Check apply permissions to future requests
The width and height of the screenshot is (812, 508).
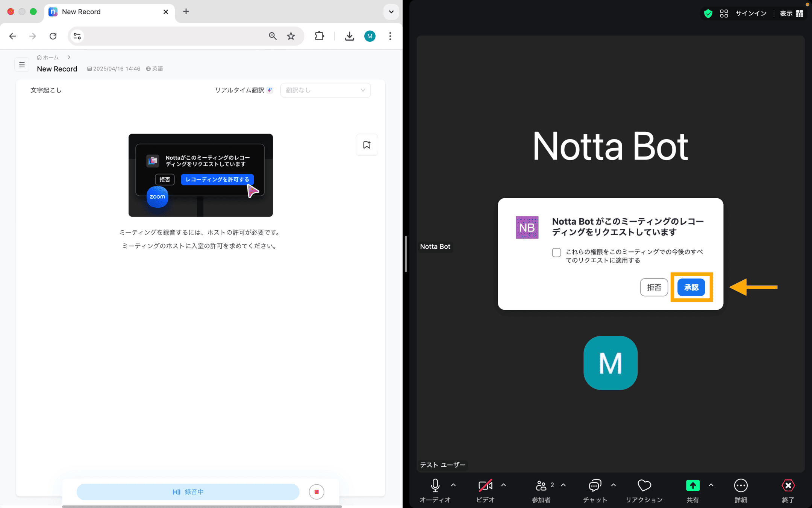556,252
